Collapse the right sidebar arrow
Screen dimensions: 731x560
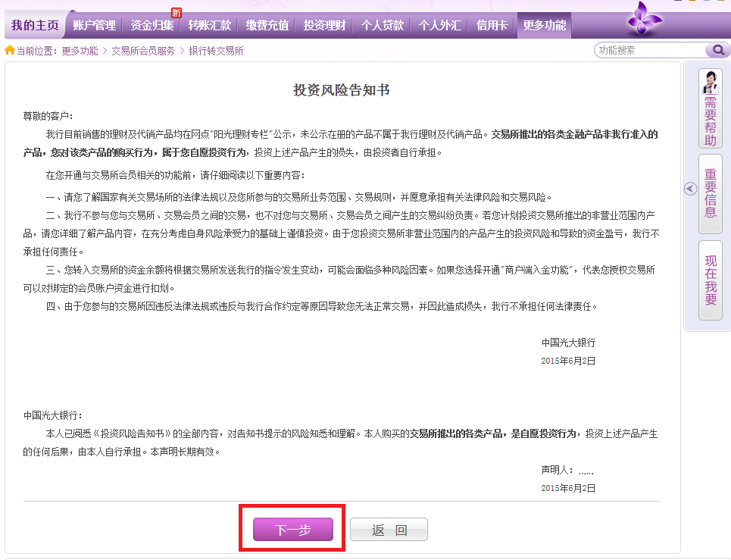coord(690,189)
